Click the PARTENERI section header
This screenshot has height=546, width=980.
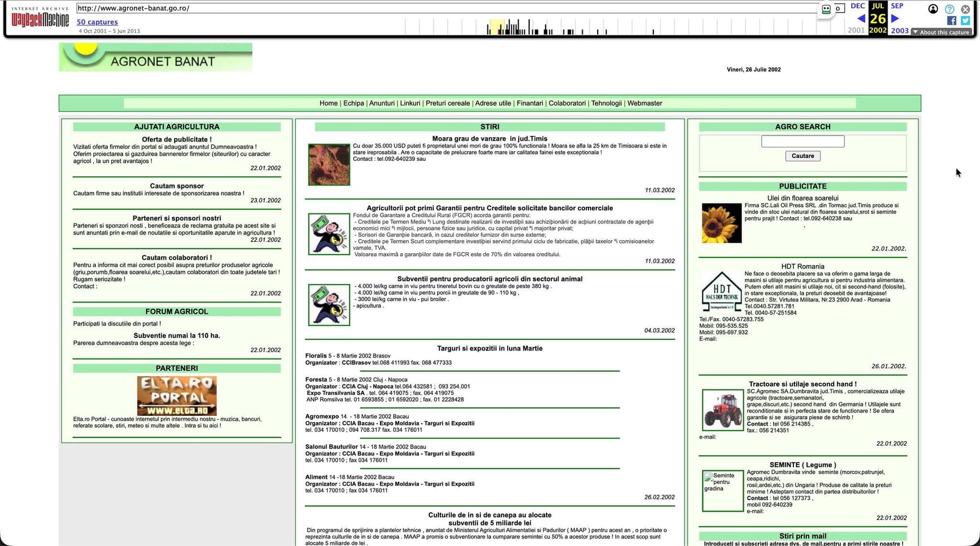pos(177,369)
